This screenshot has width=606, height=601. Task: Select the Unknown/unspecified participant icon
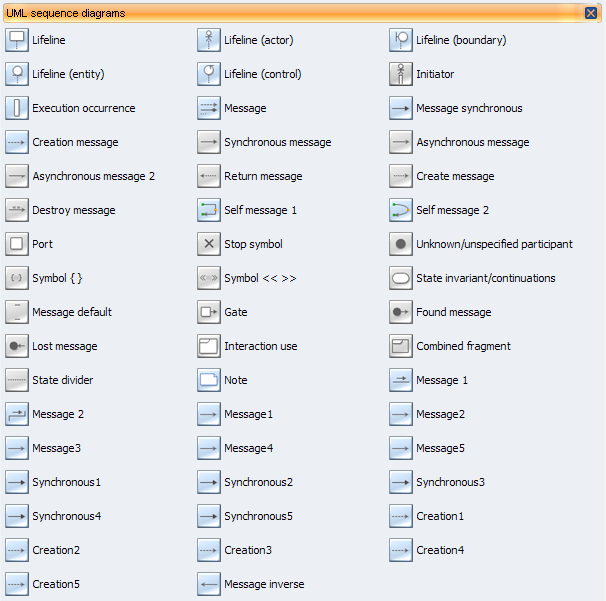[x=401, y=244]
